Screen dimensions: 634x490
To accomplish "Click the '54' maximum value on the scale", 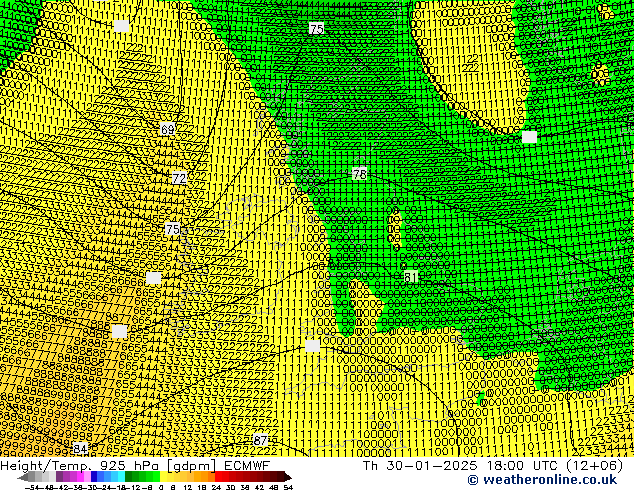I will (288, 487).
